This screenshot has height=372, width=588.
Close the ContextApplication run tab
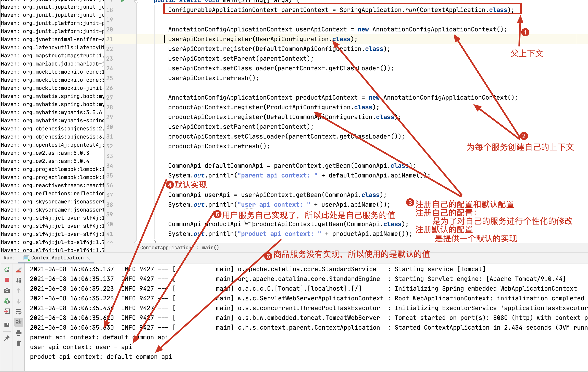pos(88,258)
